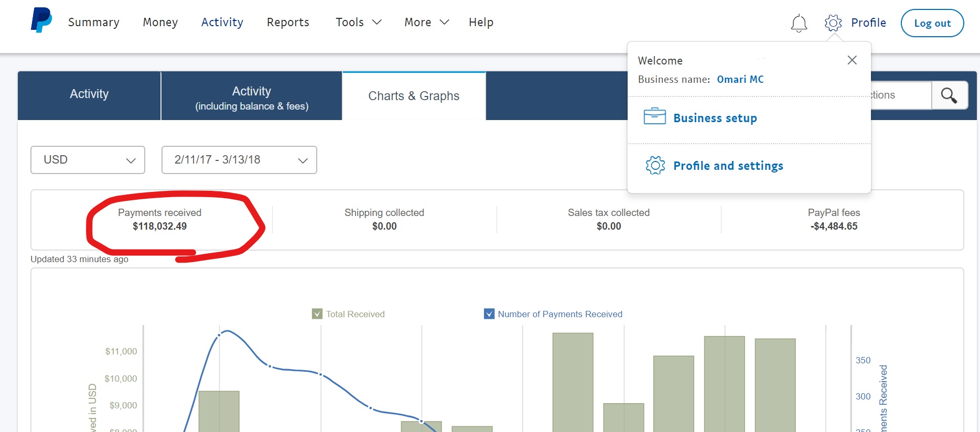Click the Shipping collected $0.00 value
Screen dimensions: 980x432
(384, 226)
